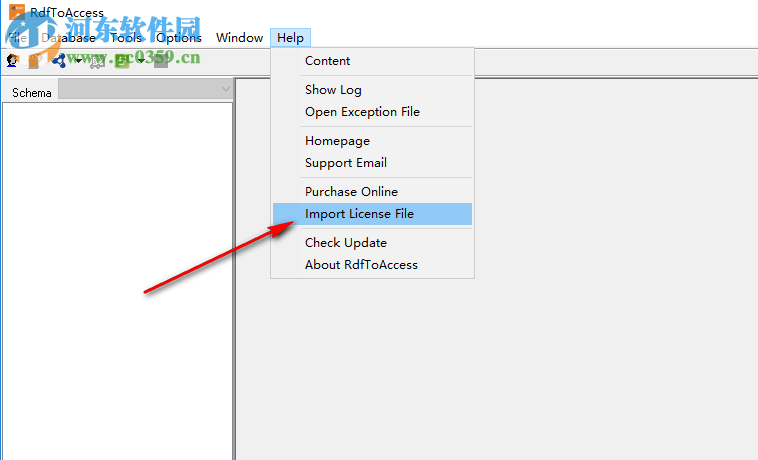Click the empty schema tree panel
Viewport: 758px width, 460px height.
click(117, 281)
